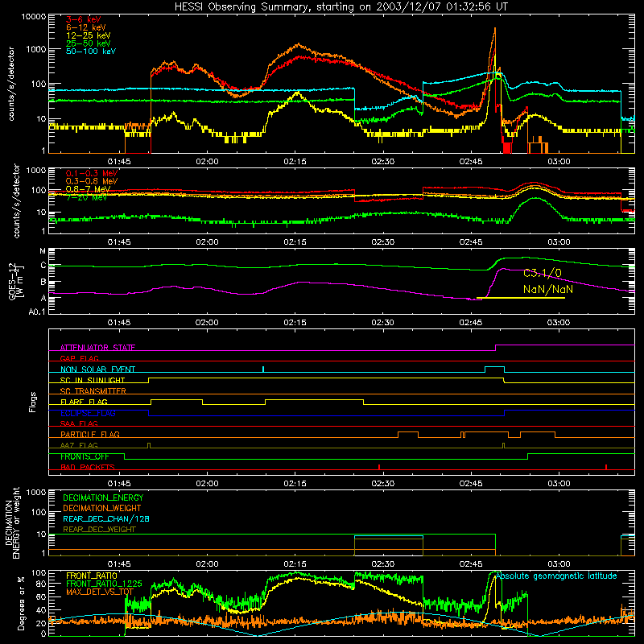Click the 0.1-0.3 MeV legend entry

(x=92, y=173)
